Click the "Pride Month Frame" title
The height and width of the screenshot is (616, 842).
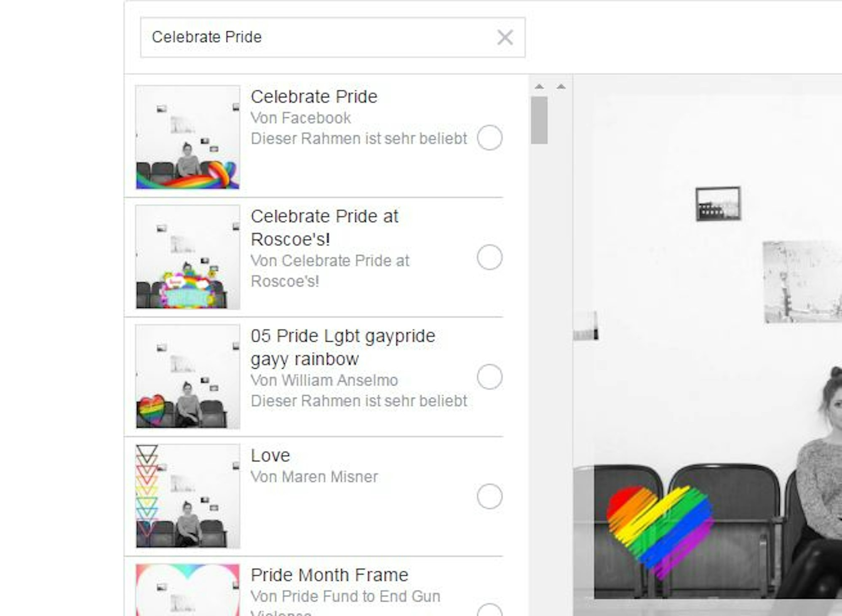(x=329, y=575)
